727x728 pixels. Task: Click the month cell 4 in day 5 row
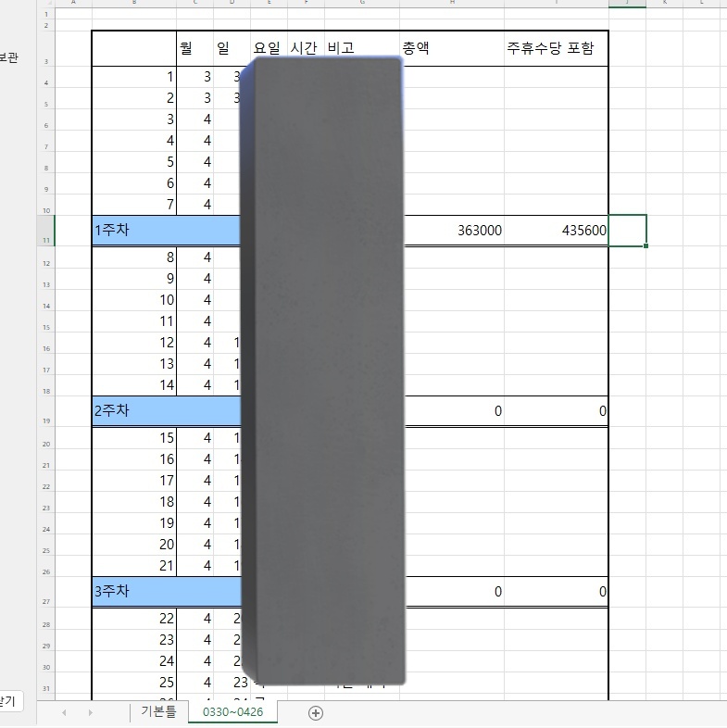[x=195, y=161]
